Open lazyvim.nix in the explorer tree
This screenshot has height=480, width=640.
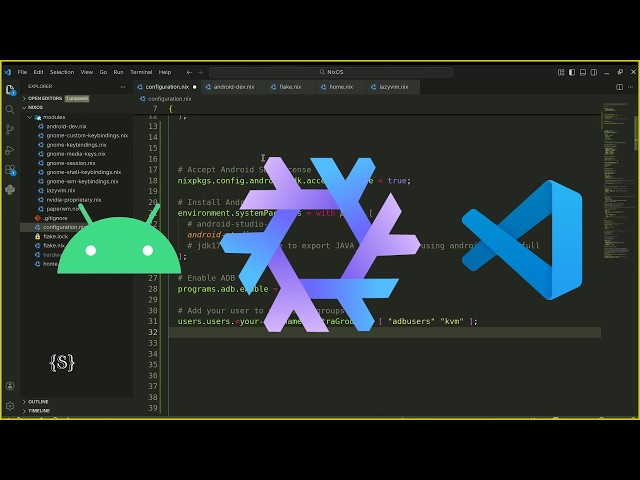point(61,191)
